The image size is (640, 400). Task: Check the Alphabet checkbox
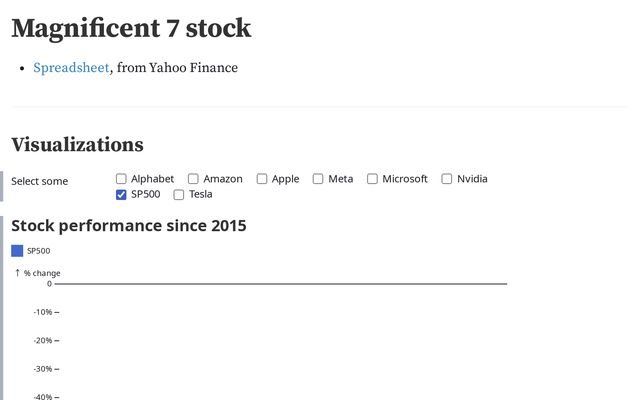[122, 179]
